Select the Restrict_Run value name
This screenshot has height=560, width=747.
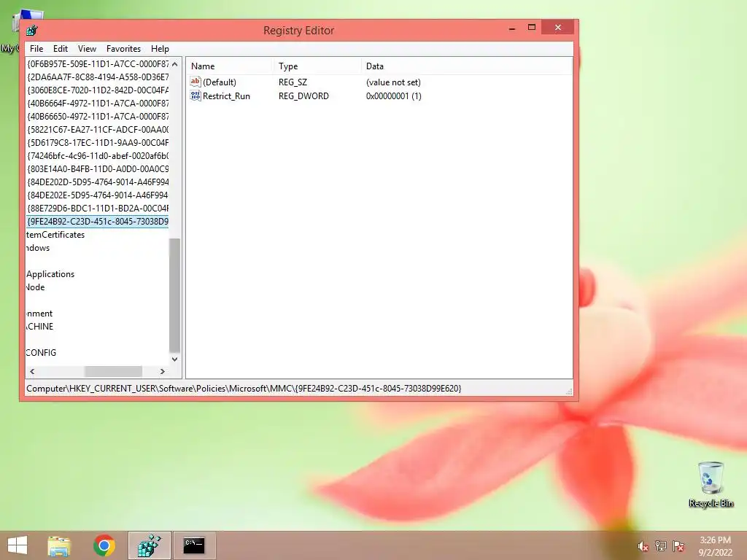[226, 96]
